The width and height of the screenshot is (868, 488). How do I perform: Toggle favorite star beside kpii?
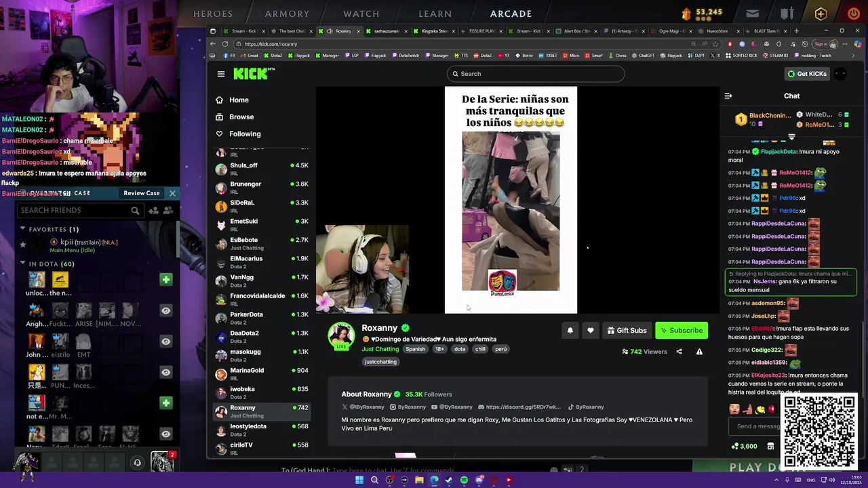[22, 245]
